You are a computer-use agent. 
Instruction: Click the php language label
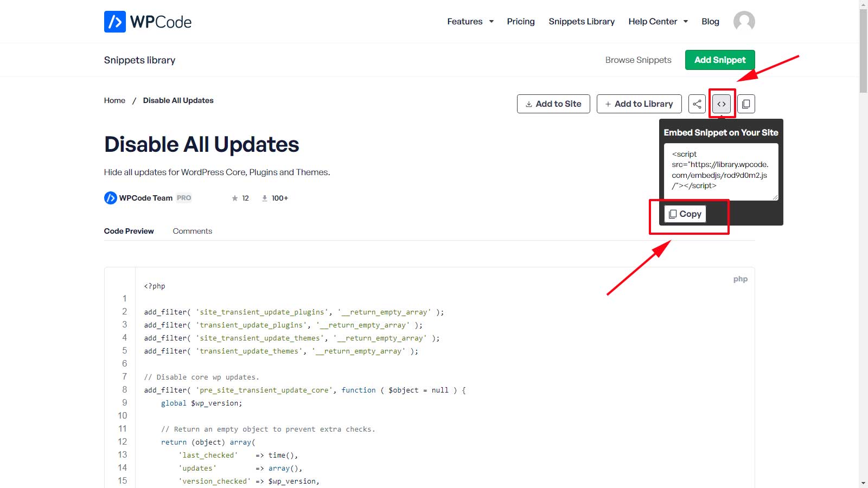point(741,279)
